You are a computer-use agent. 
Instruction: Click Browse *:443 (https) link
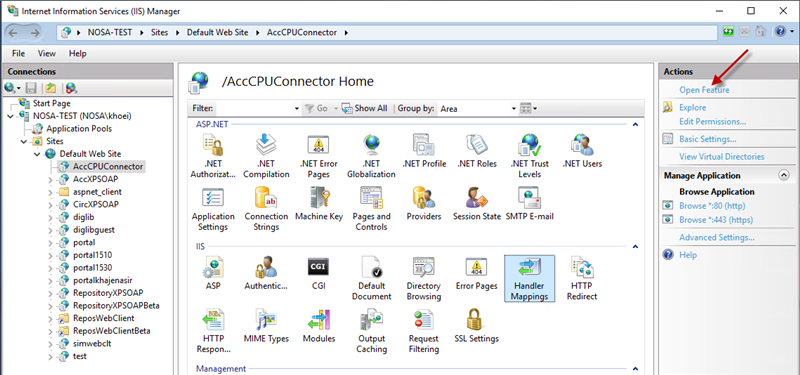pos(716,220)
